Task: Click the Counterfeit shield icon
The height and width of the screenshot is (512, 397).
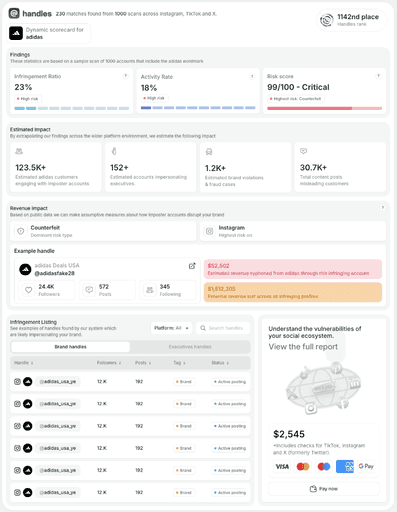Action: tap(21, 231)
